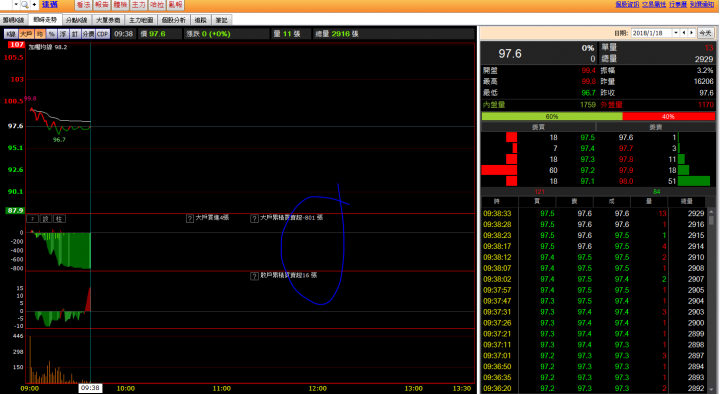
Task: Switch to the leftmost K線 chart tab
Action: coord(13,20)
